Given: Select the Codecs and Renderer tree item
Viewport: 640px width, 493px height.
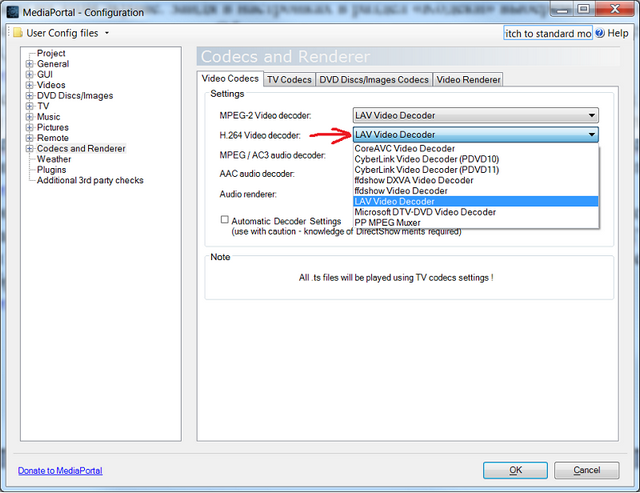Looking at the screenshot, I should 81,149.
